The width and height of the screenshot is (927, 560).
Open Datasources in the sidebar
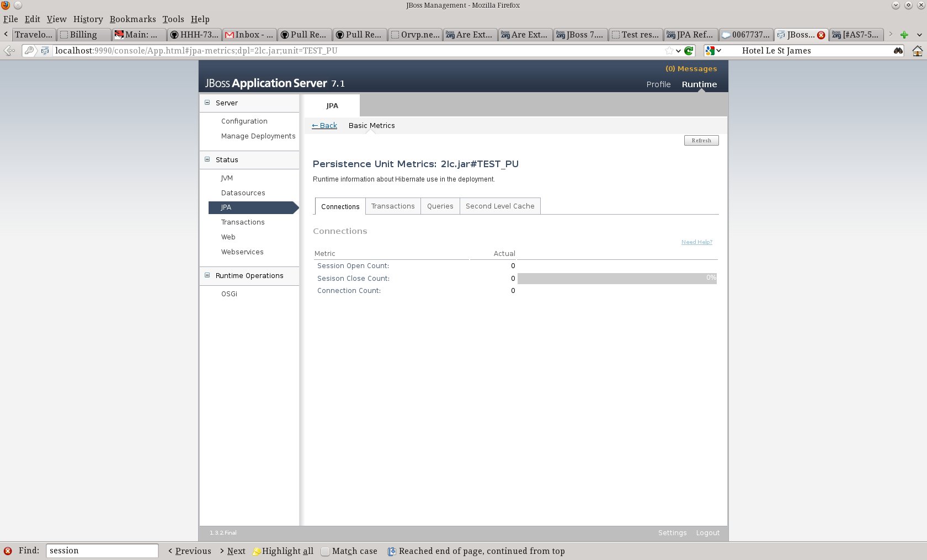pos(243,193)
